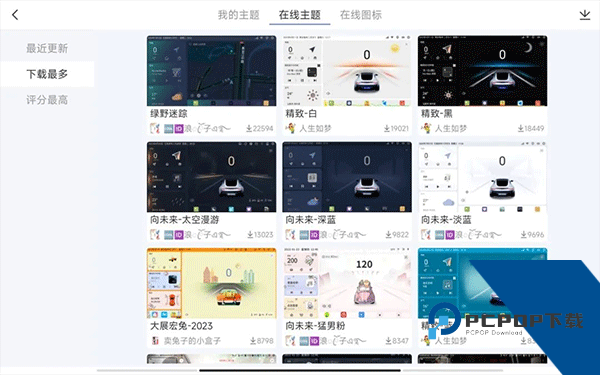The width and height of the screenshot is (600, 375).
Task: Click download count 8347
Action: click(397, 341)
